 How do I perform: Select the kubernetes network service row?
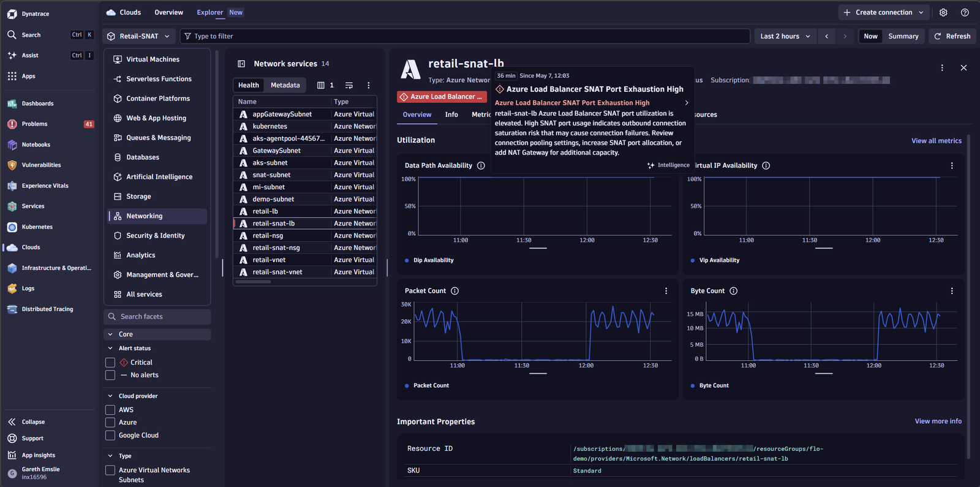coord(305,126)
